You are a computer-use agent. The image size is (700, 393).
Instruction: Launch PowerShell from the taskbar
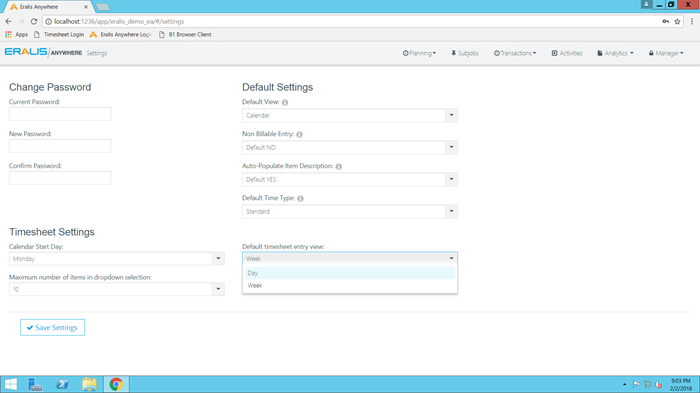62,384
